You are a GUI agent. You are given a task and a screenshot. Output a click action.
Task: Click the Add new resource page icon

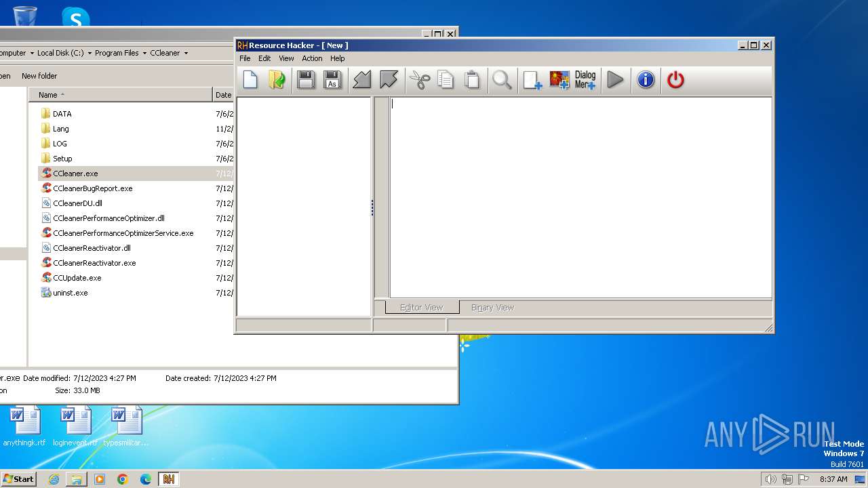532,80
